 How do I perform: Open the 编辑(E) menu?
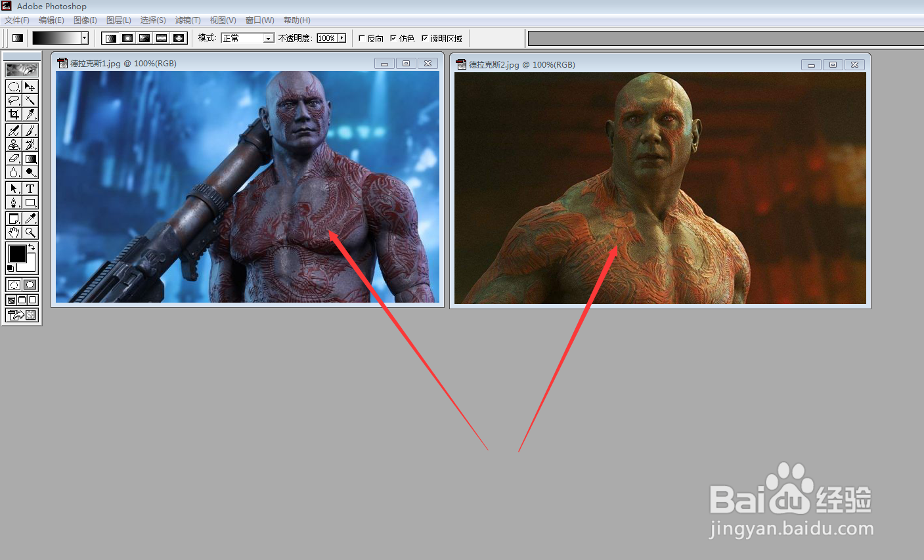point(51,20)
